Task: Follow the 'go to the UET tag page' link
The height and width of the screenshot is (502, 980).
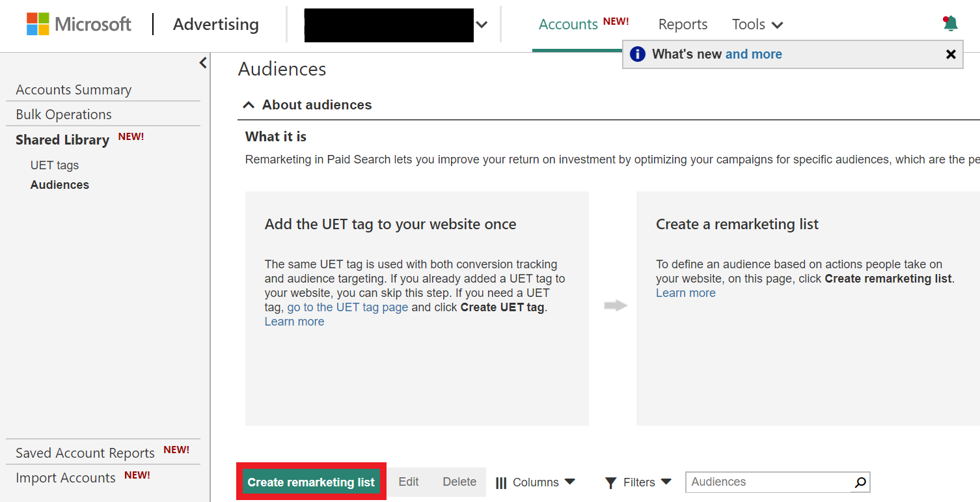Action: (x=347, y=307)
